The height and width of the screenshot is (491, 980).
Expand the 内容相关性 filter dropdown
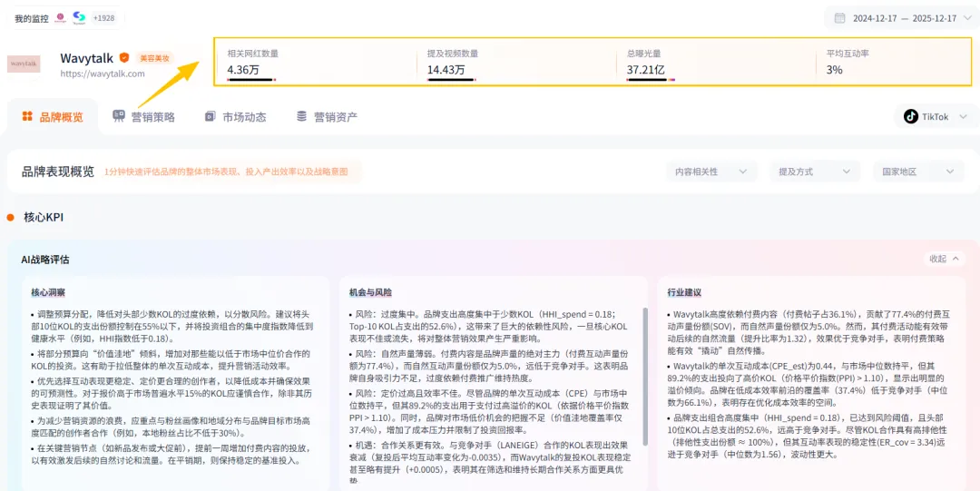pyautogui.click(x=710, y=172)
